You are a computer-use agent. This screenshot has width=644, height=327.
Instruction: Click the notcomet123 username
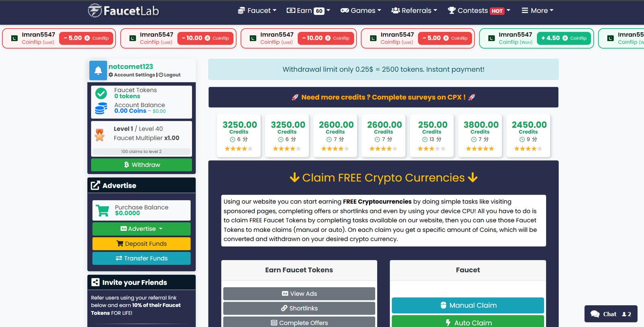coord(131,66)
